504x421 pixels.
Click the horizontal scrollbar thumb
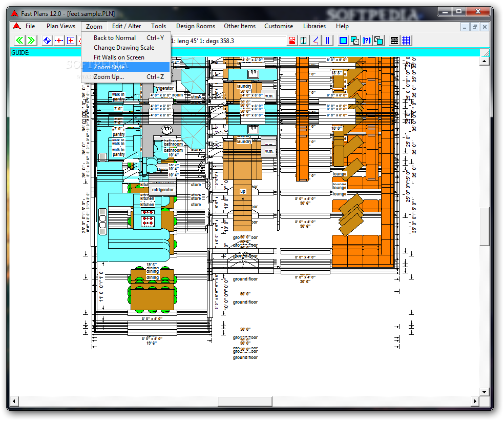245,402
